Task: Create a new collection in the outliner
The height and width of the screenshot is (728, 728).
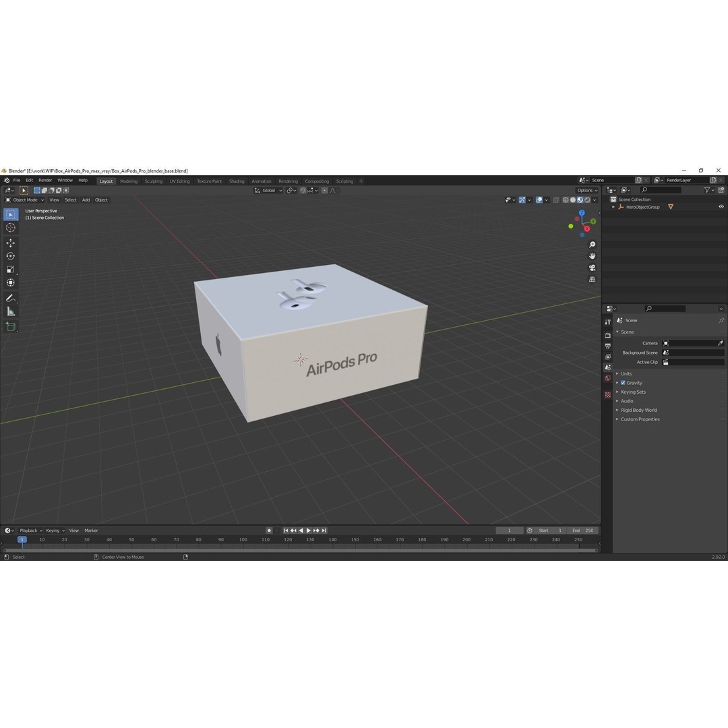Action: (x=721, y=190)
